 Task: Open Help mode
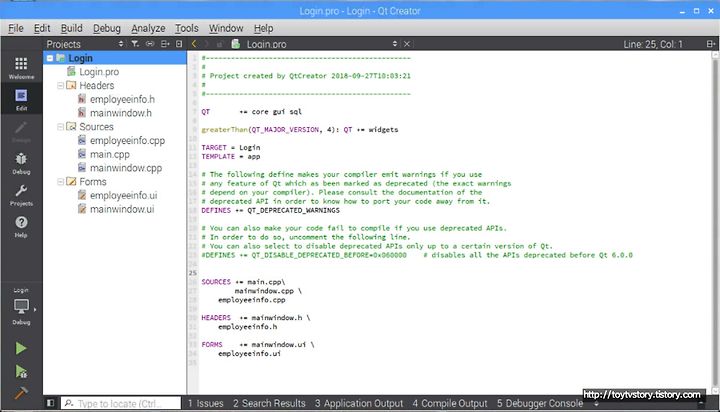[x=21, y=226]
